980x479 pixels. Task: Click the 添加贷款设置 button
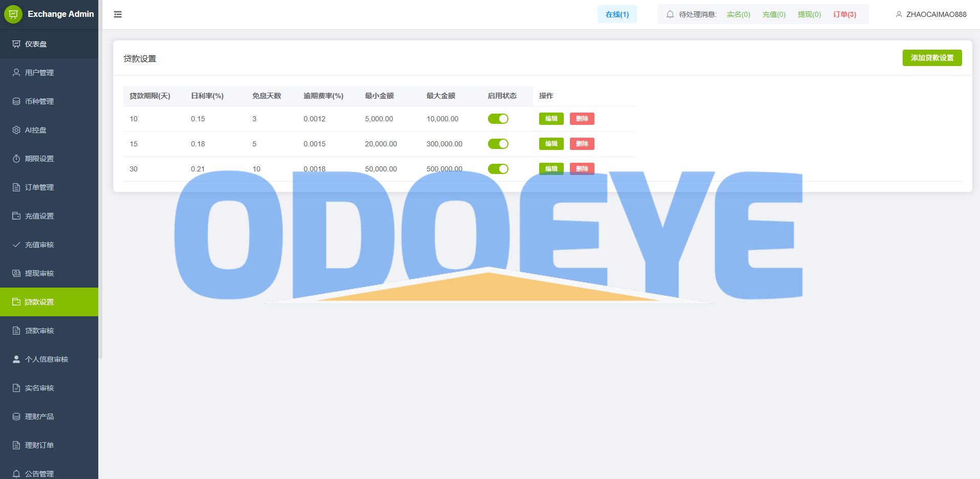(x=931, y=58)
